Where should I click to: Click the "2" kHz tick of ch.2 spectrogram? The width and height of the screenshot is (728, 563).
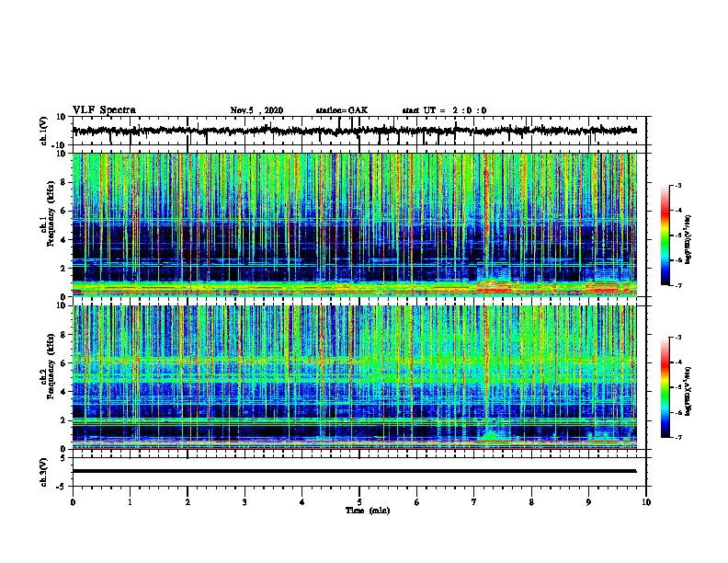coord(63,420)
